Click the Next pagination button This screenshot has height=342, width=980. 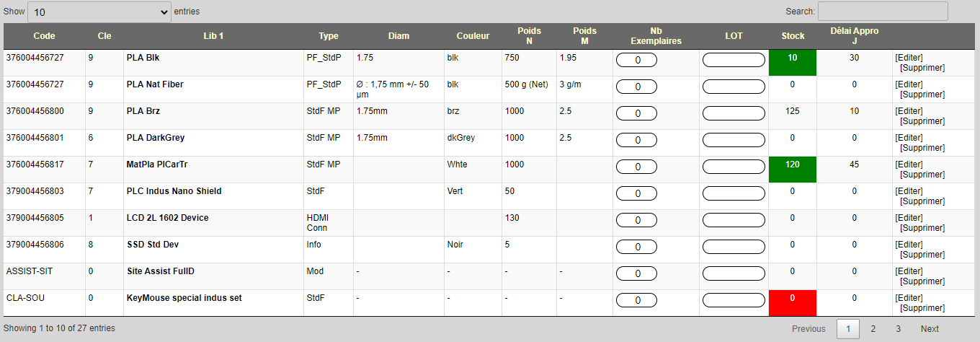(x=930, y=329)
